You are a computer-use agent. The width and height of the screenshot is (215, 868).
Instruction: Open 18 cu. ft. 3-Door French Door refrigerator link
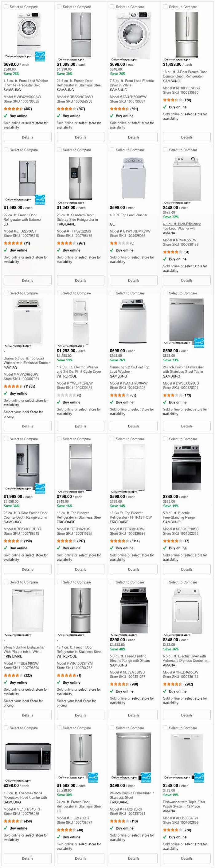click(x=185, y=74)
